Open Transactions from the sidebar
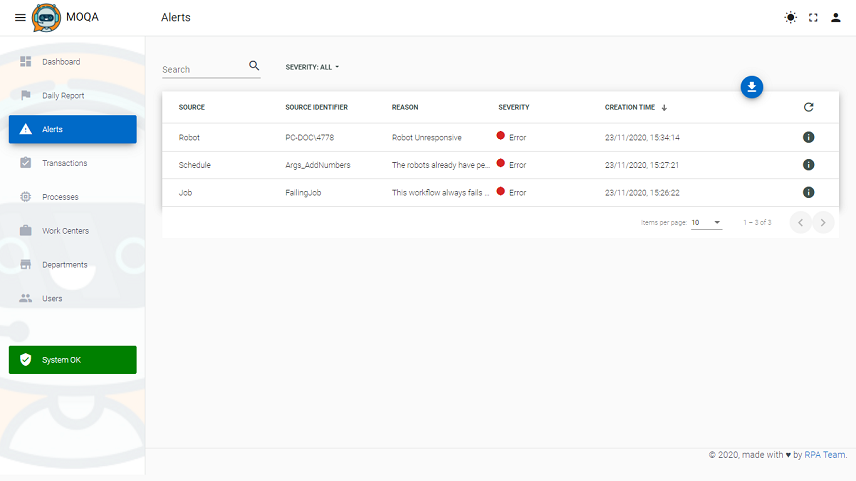The width and height of the screenshot is (856, 481). 73,163
